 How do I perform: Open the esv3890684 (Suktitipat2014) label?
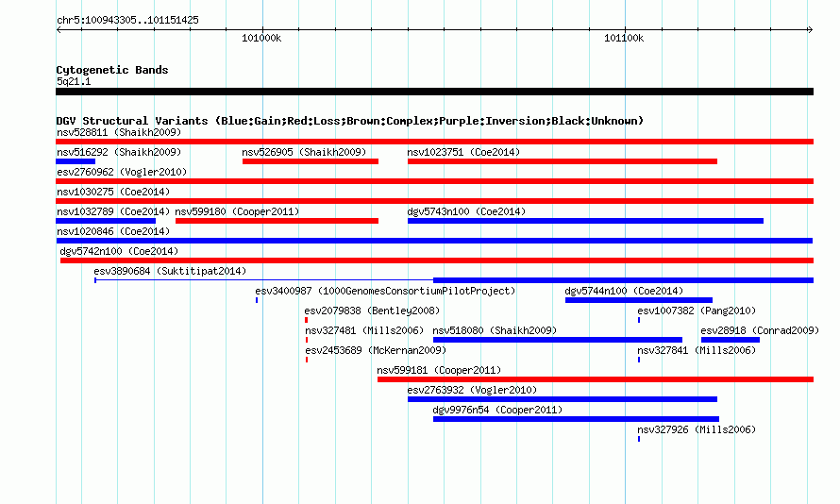click(x=170, y=271)
